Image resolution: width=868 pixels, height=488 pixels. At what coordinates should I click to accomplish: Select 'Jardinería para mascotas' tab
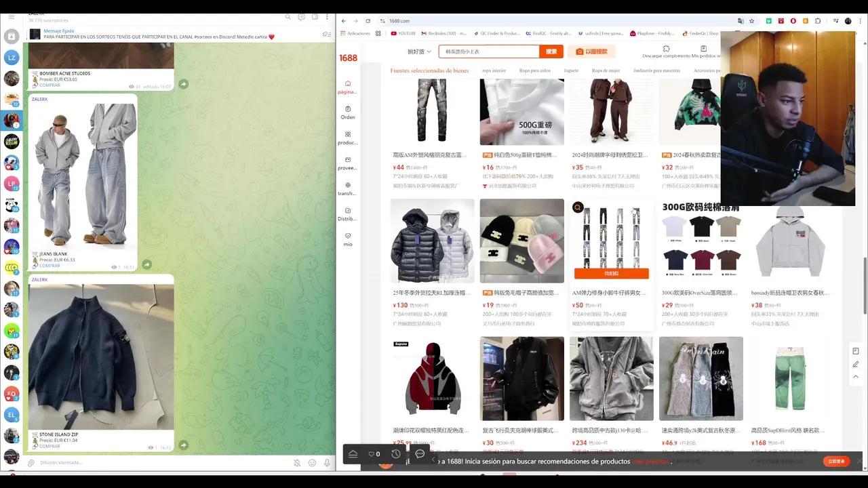point(656,70)
